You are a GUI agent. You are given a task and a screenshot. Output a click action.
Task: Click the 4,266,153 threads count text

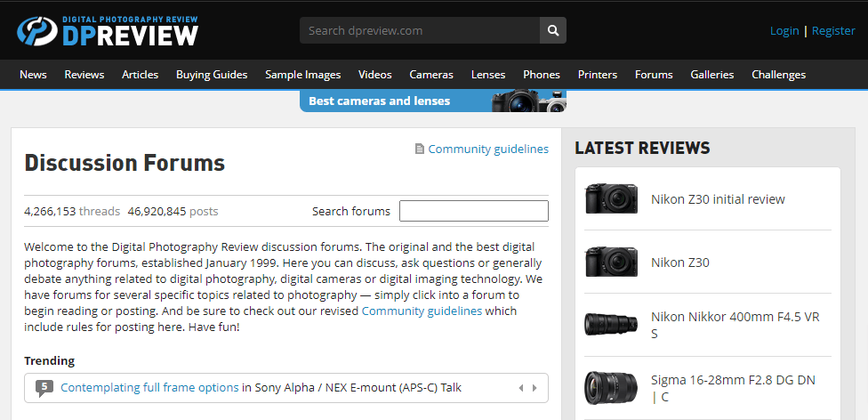[x=72, y=211]
